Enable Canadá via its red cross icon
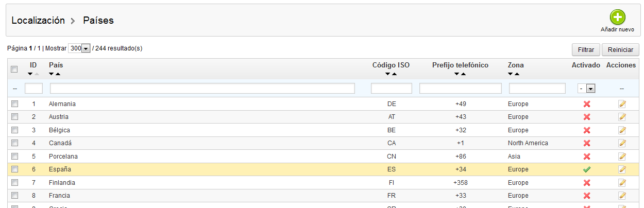This screenshot has height=208, width=644. point(586,143)
